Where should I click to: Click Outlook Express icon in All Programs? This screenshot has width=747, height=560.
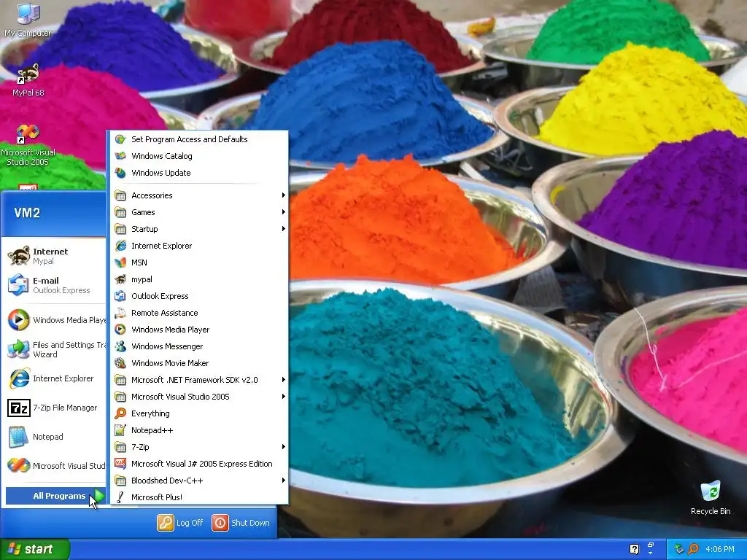(x=120, y=296)
